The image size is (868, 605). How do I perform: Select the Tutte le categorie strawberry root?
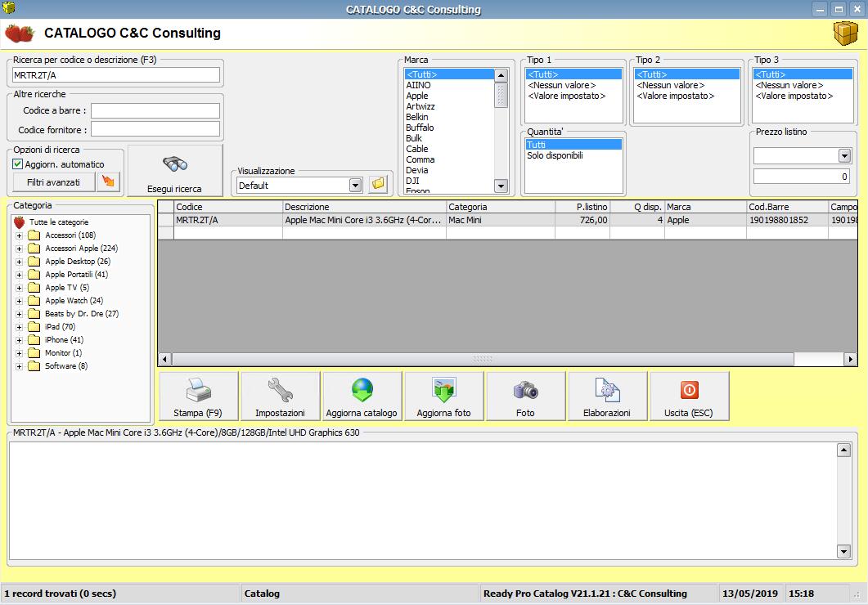[20, 222]
